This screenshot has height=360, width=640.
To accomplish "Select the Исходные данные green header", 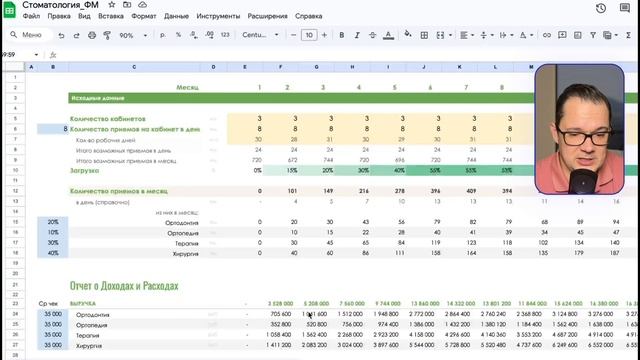I will pyautogui.click(x=98, y=98).
